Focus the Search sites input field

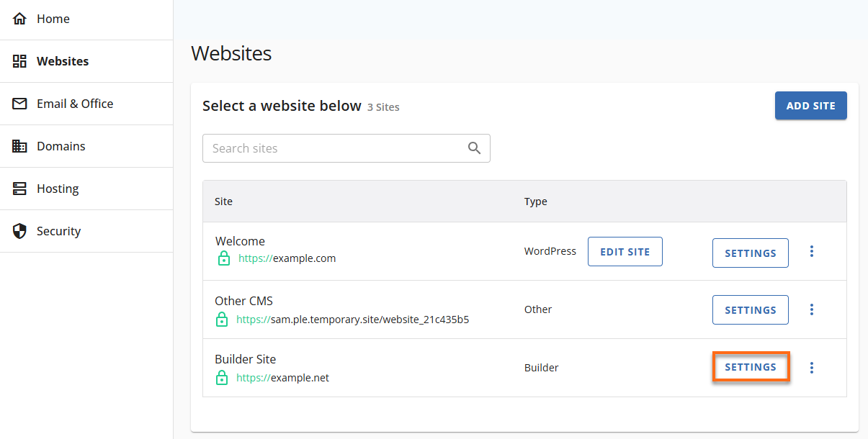[x=346, y=148]
